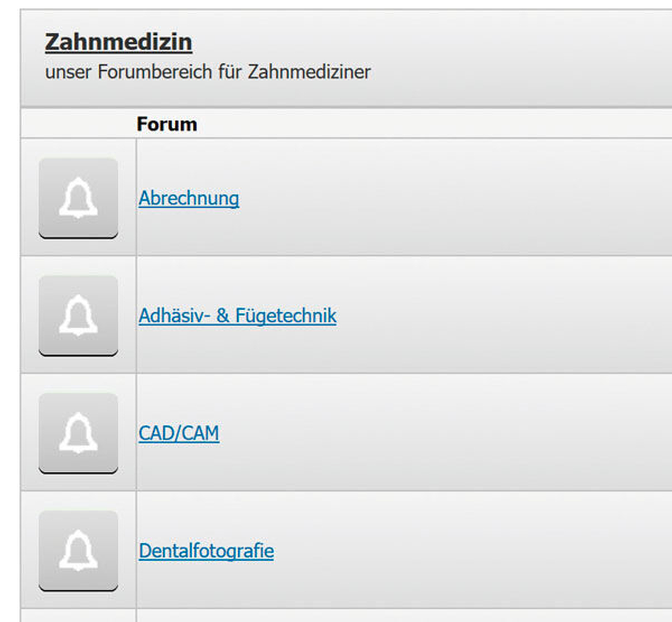Image resolution: width=672 pixels, height=622 pixels.
Task: Click the Zahnmedizin category heading
Action: pyautogui.click(x=118, y=42)
